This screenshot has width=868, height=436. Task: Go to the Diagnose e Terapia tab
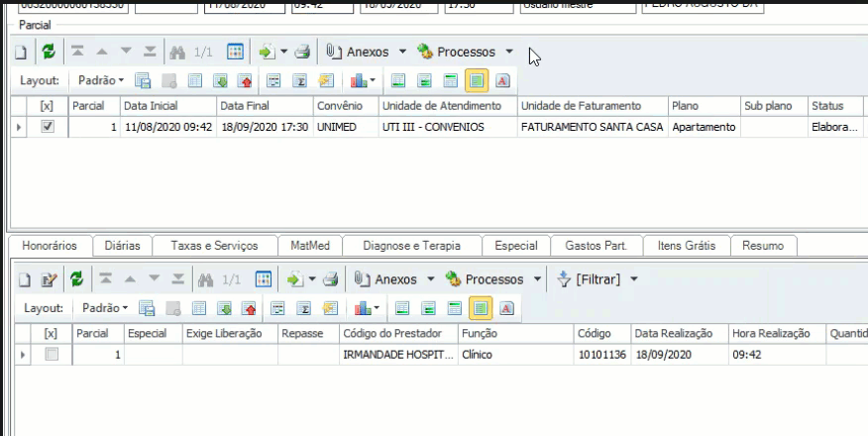click(412, 246)
